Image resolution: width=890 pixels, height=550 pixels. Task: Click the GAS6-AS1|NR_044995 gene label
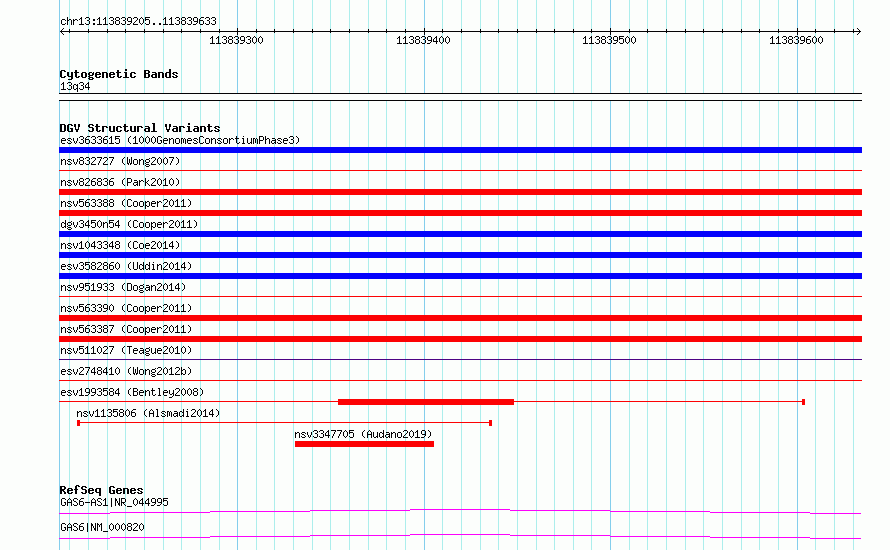pyautogui.click(x=114, y=502)
